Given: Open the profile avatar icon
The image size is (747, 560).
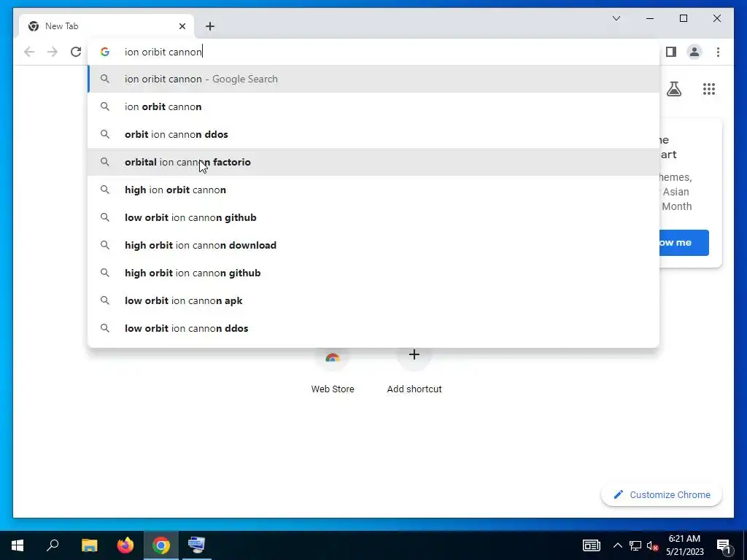Looking at the screenshot, I should tap(694, 52).
